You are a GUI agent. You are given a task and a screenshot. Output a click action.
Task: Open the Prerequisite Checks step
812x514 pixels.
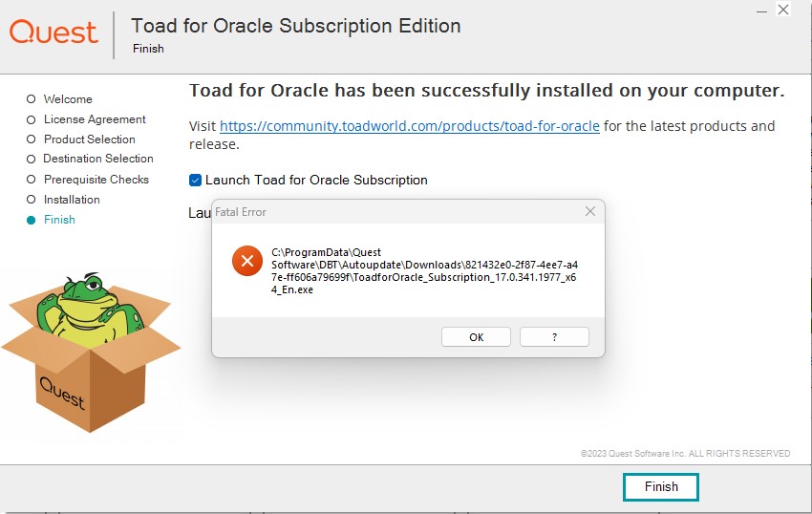click(96, 180)
